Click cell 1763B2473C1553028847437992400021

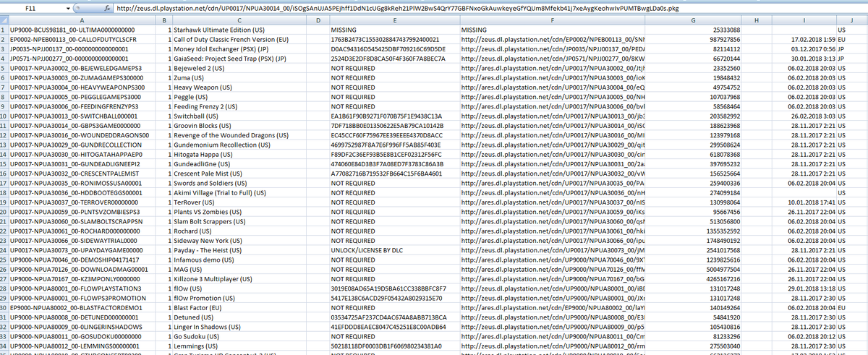(x=394, y=40)
